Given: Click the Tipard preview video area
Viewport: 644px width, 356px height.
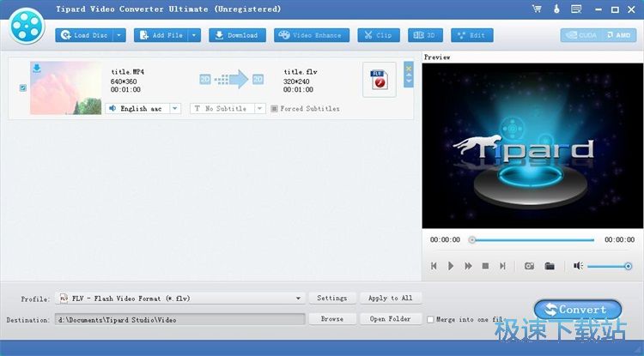Looking at the screenshot, I should pos(532,146).
